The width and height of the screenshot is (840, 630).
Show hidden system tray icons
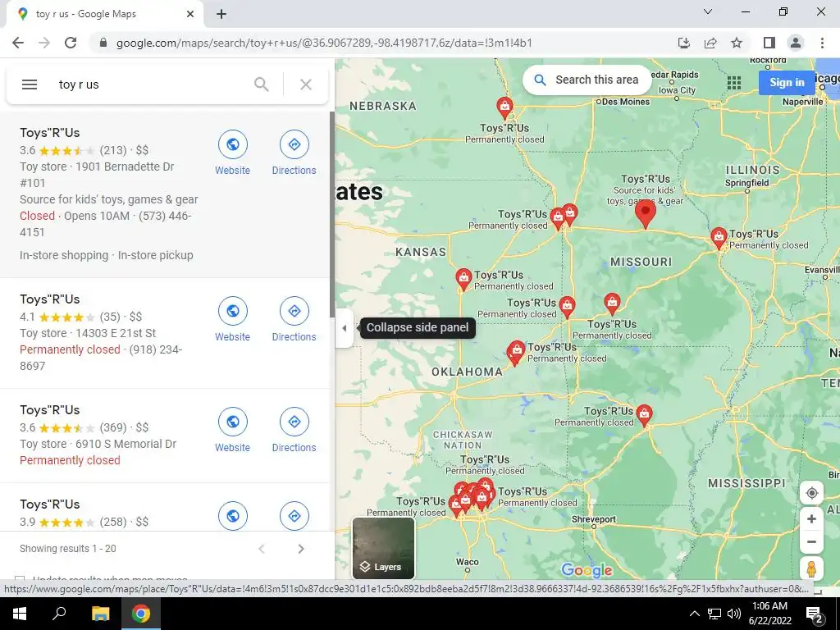[x=694, y=614]
